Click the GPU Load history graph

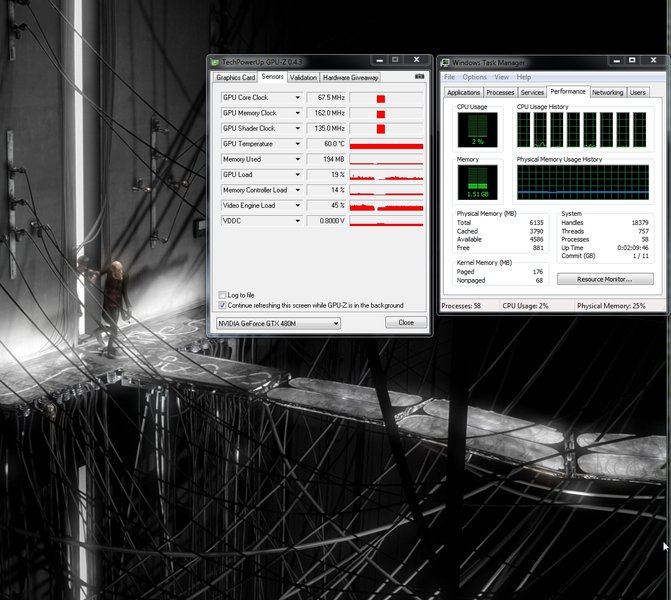[x=386, y=175]
